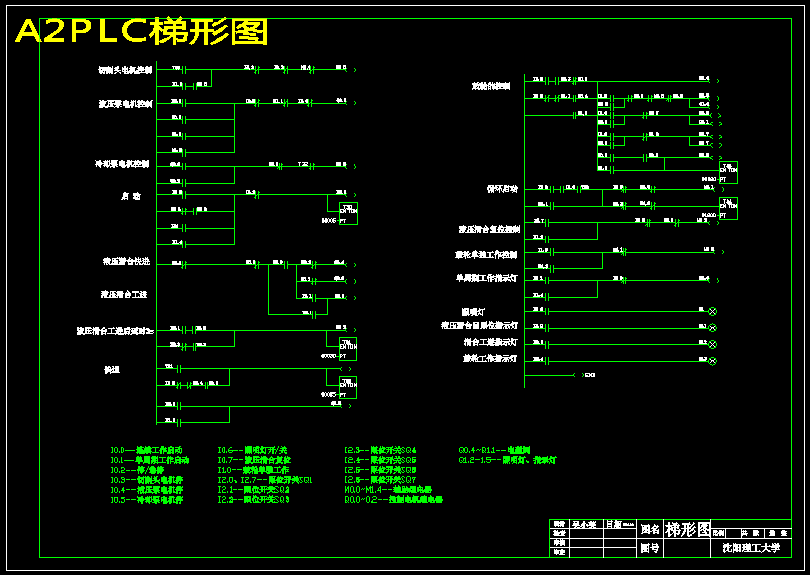Click the legend entry 'Q0.4~Q1.1--电磁阀'
This screenshot has height=575, width=810.
tap(494, 450)
